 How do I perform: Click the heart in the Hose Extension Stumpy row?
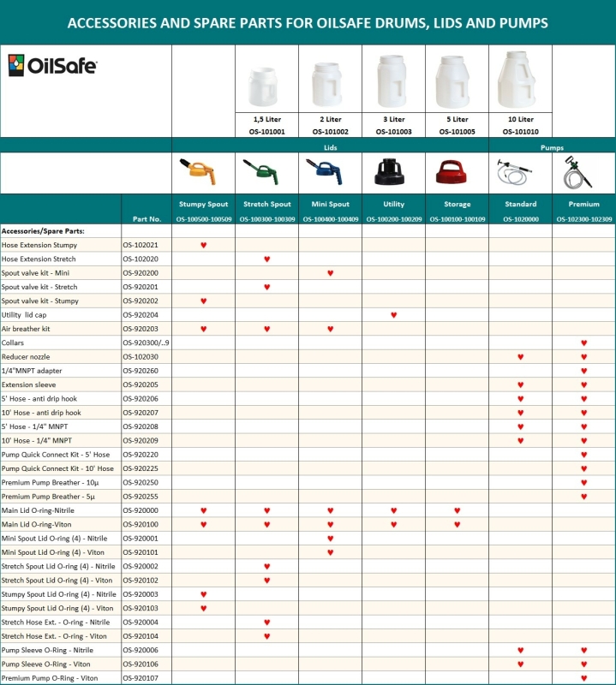pos(203,245)
